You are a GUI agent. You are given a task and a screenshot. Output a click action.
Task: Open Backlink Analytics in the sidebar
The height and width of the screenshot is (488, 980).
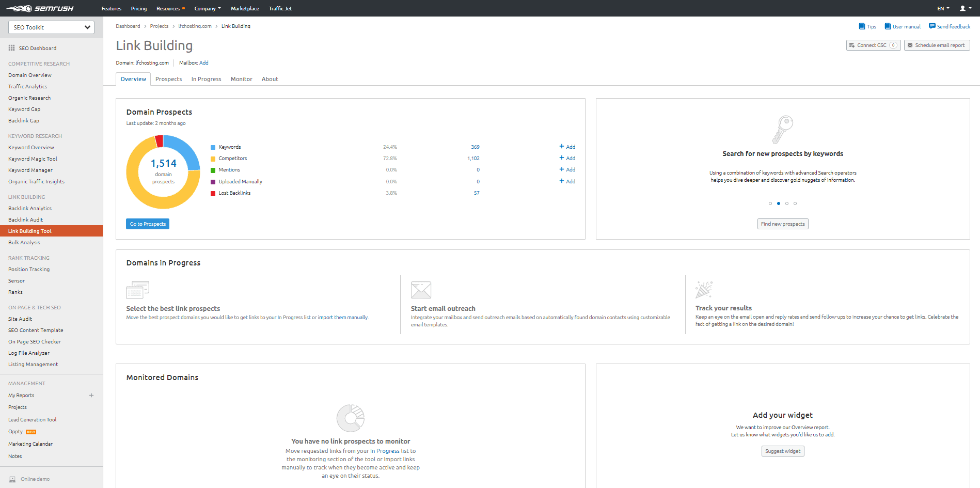[30, 208]
